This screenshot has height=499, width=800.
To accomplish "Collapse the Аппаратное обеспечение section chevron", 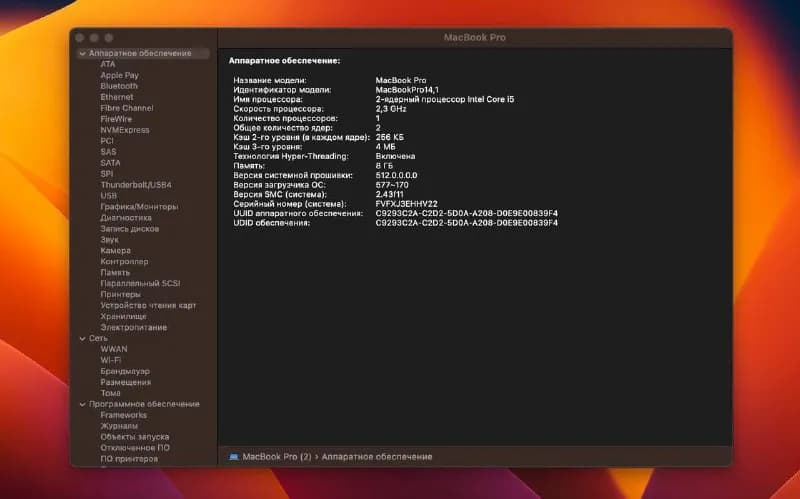I will [x=83, y=53].
